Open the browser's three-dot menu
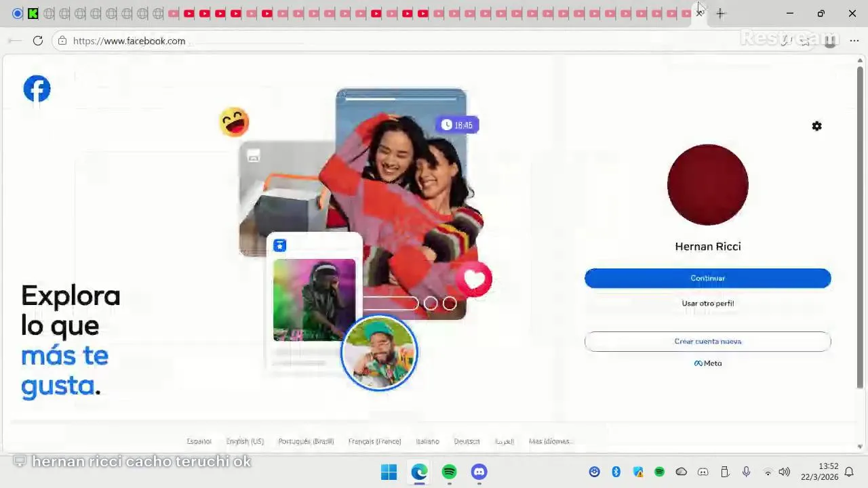 click(854, 41)
